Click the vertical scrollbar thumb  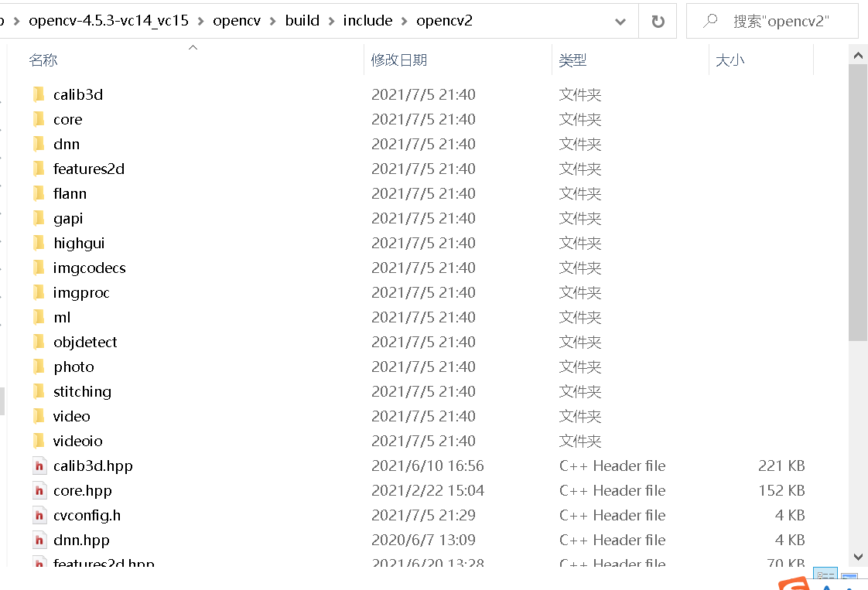coord(857,201)
